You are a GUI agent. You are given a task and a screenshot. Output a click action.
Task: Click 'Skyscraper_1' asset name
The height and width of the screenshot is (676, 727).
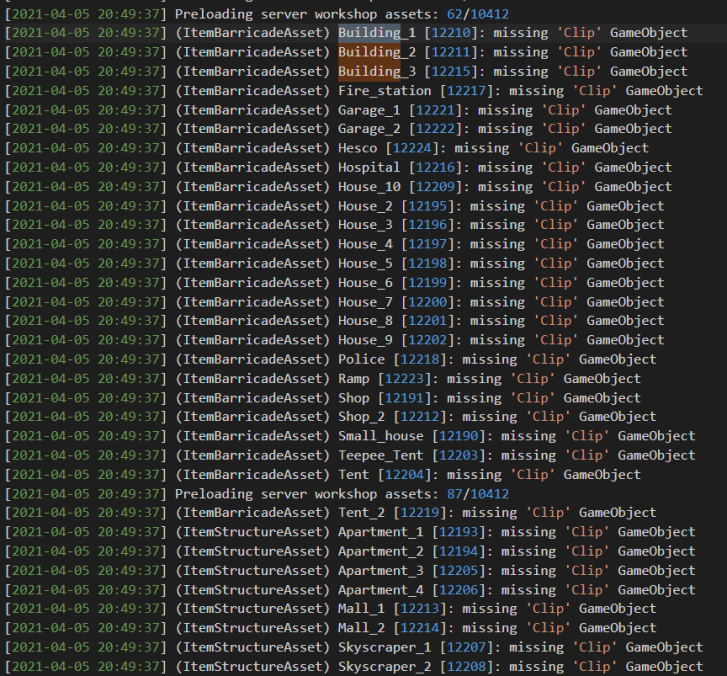click(384, 647)
